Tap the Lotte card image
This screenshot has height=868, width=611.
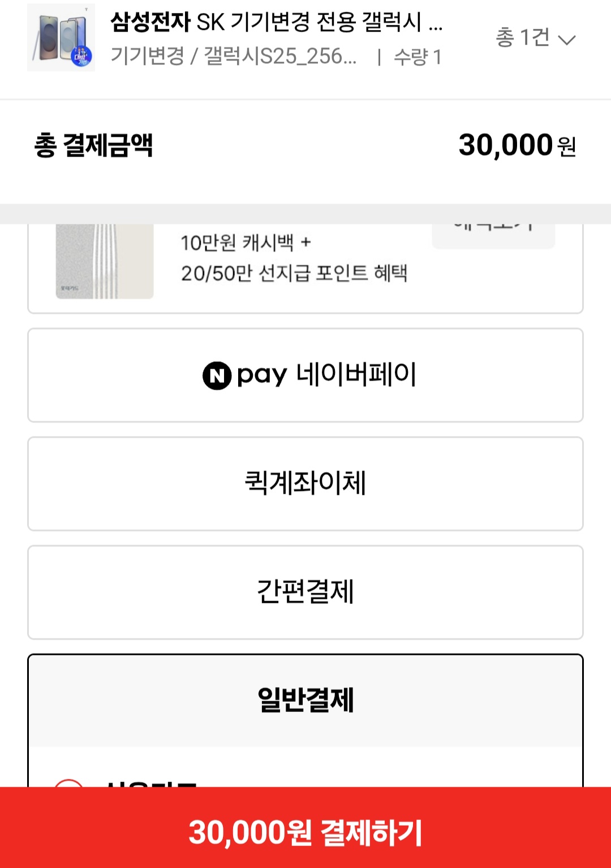pos(105,261)
